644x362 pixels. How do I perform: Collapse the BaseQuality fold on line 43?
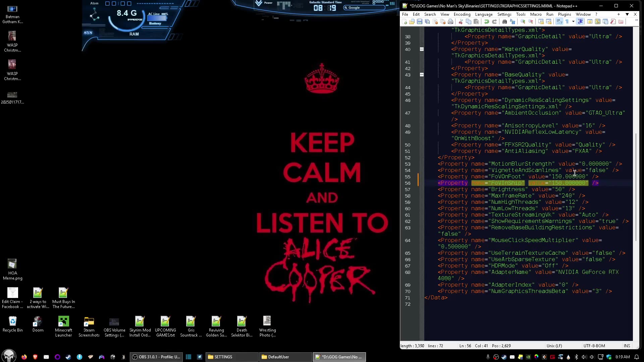pyautogui.click(x=422, y=75)
